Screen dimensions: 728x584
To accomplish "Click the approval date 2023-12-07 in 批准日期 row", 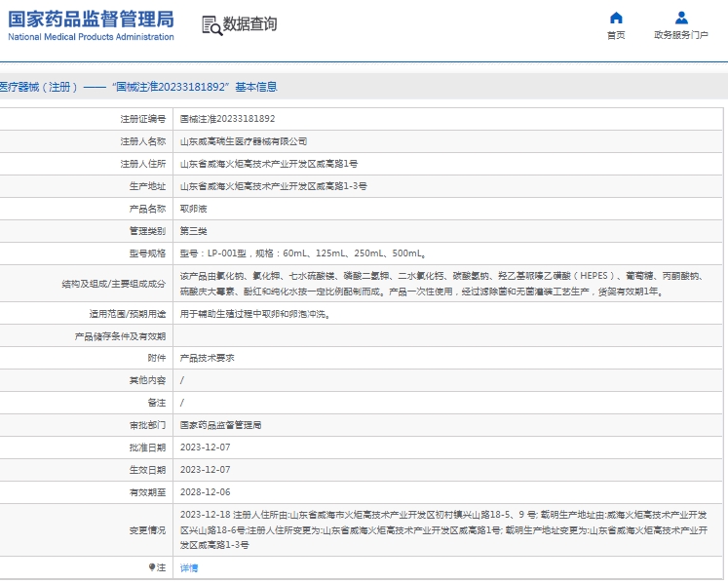I will point(206,448).
